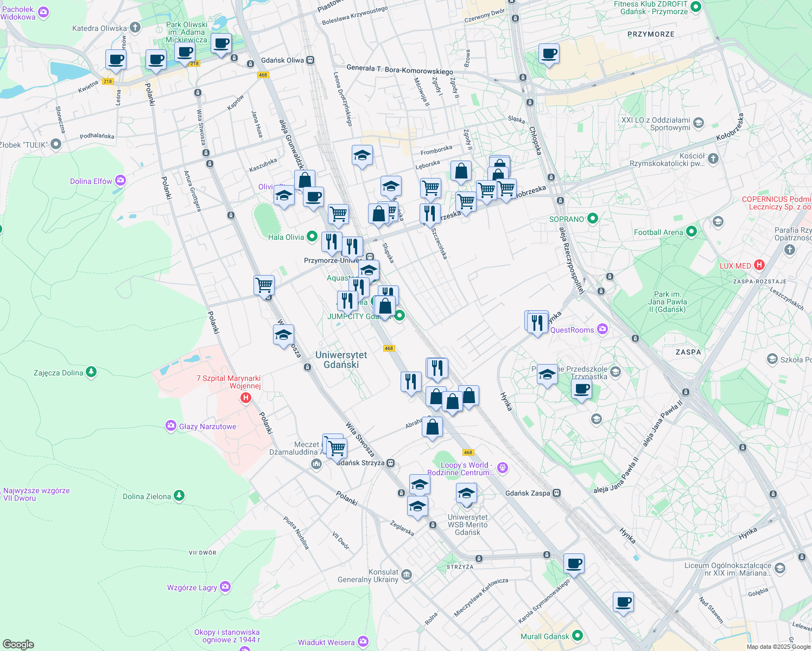Select the school marker above Uniwersytet WSB Merito
This screenshot has height=651, width=812.
point(466,494)
